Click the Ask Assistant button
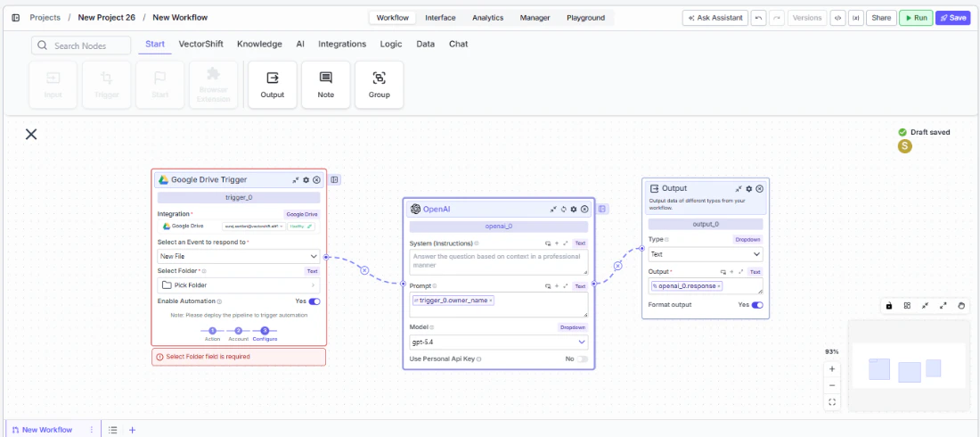 click(x=715, y=18)
